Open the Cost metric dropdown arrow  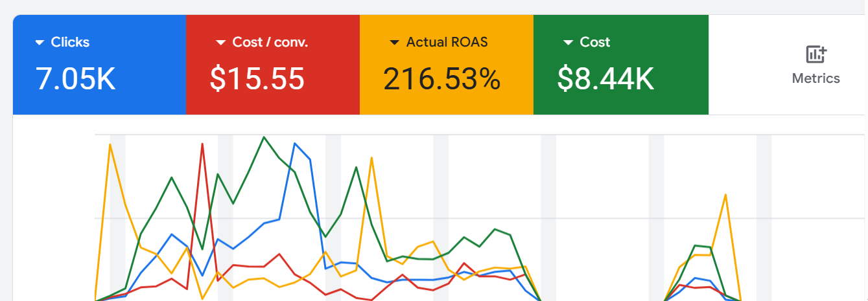click(x=568, y=43)
